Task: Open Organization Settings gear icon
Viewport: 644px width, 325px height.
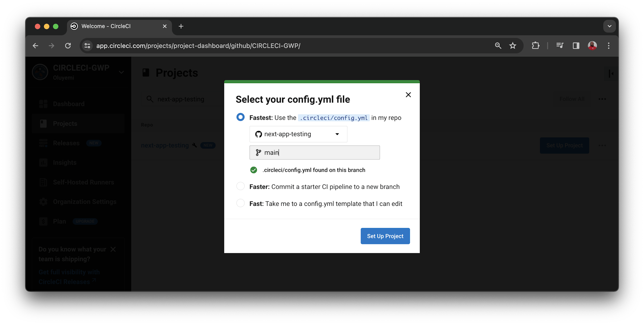Action: point(43,202)
